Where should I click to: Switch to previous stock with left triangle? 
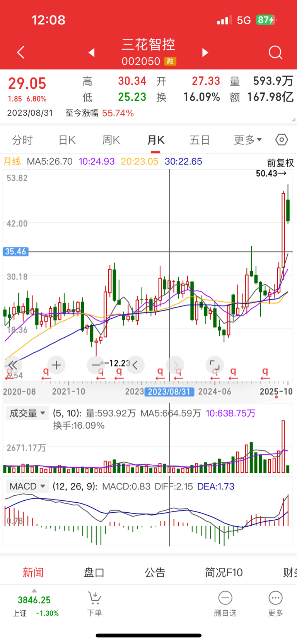(x=92, y=52)
